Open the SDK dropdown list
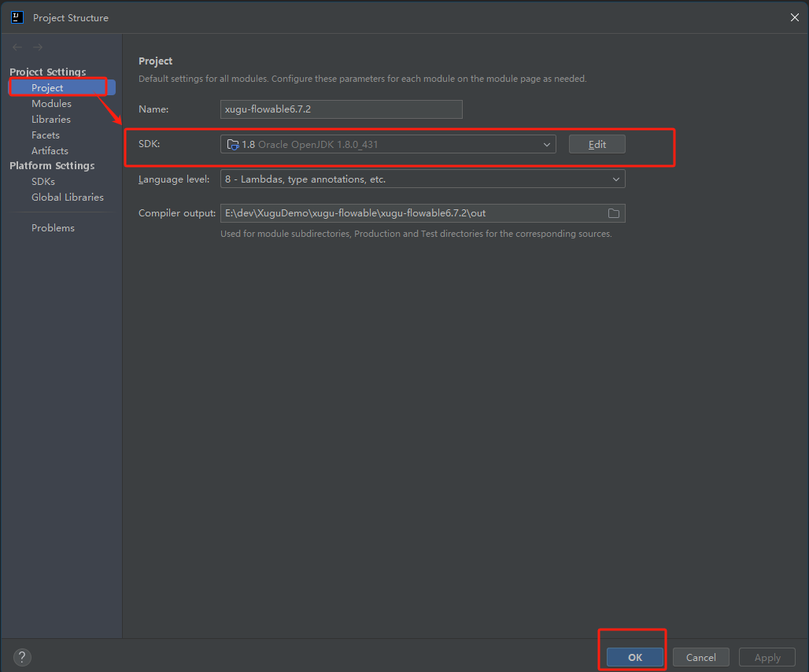 coord(546,145)
